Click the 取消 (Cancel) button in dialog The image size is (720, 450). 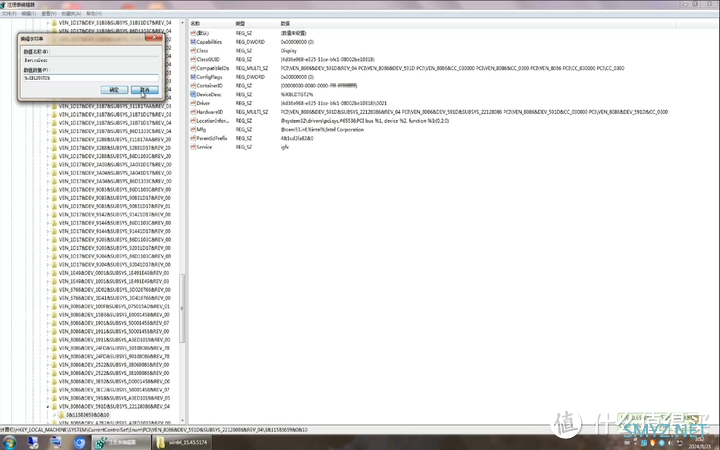(143, 89)
